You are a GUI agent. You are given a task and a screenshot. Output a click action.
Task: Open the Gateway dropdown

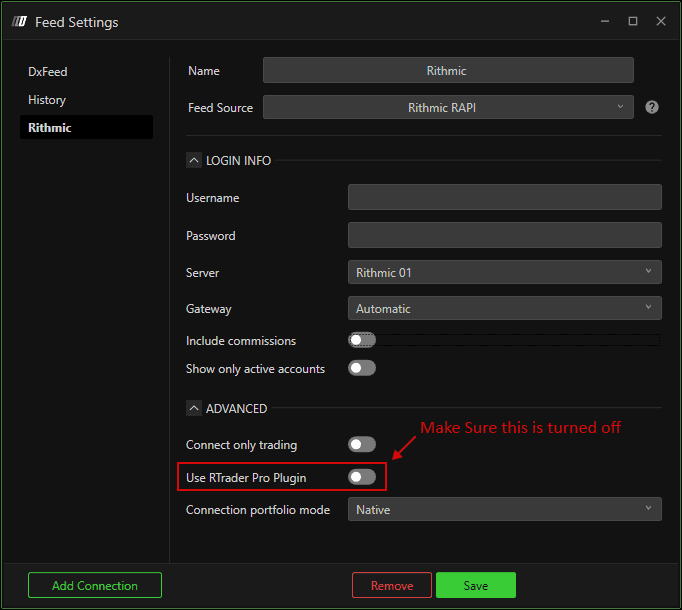pos(505,308)
